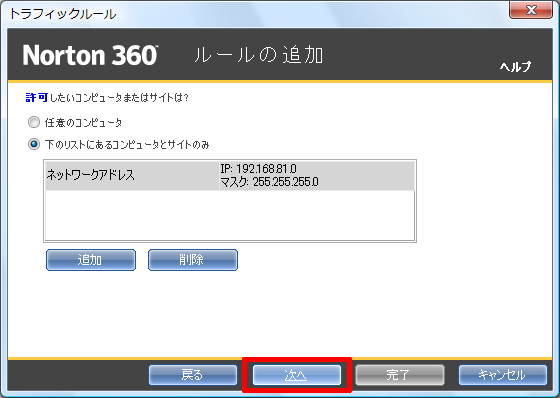Click the 下のリストにあるコンピュータとサイトのみ label text
The image size is (560, 398).
pos(127,144)
